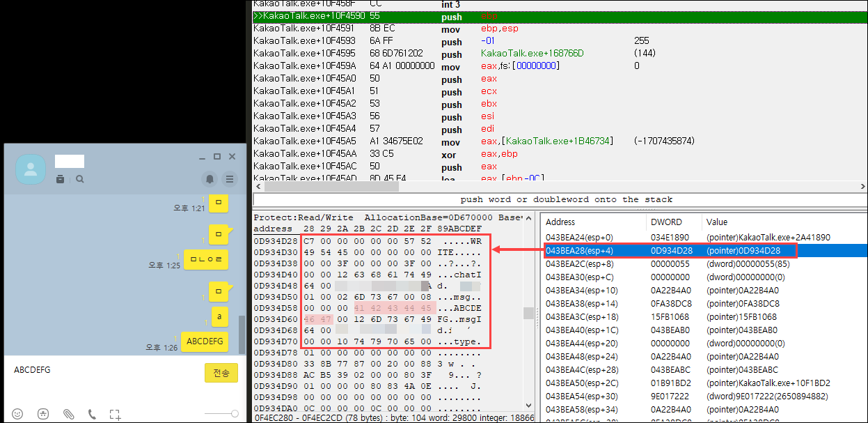
Task: Select stack row 043BEA48(esp+24)
Action: pos(704,356)
